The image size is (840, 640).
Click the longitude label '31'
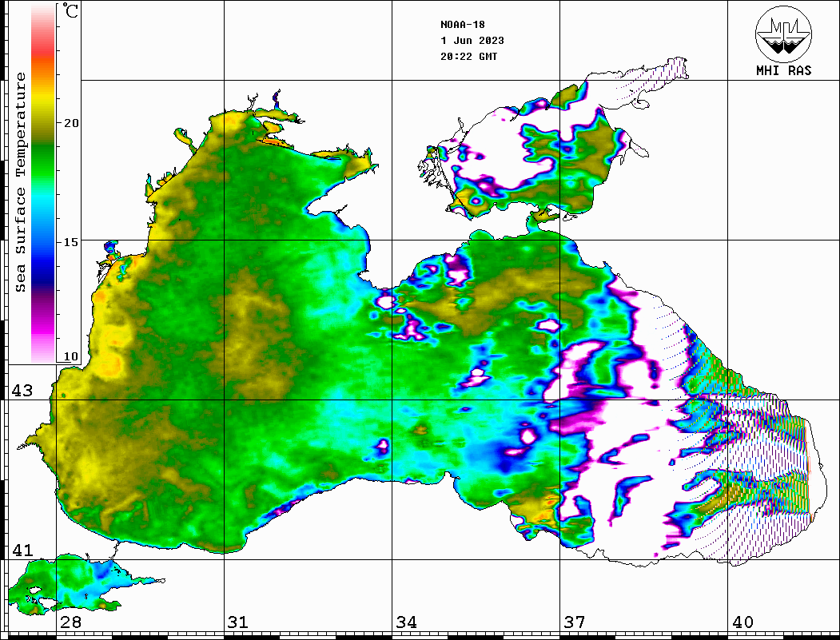tap(238, 622)
